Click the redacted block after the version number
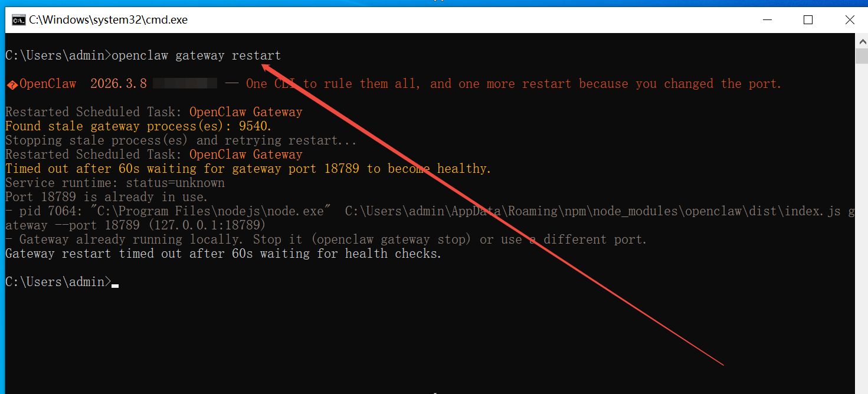 pyautogui.click(x=185, y=84)
